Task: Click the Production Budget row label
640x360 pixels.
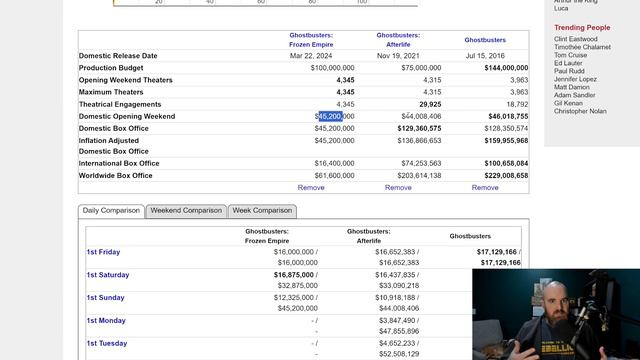Action: click(111, 68)
